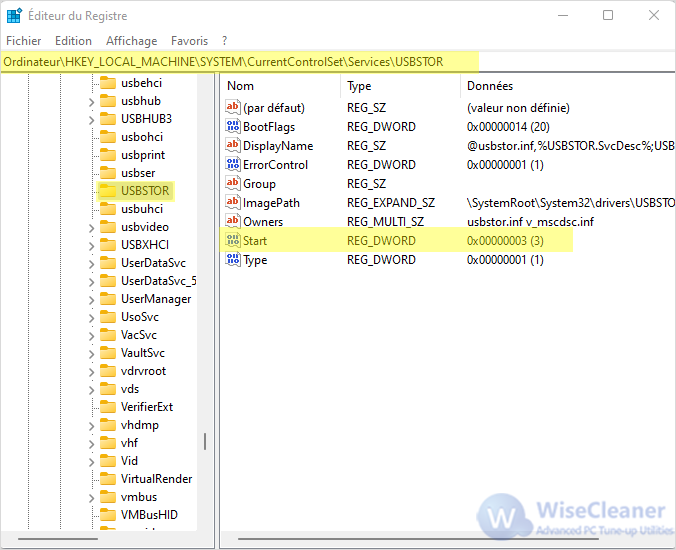Select the Start DWORD value icon
Image resolution: width=676 pixels, height=550 pixels.
tap(233, 240)
